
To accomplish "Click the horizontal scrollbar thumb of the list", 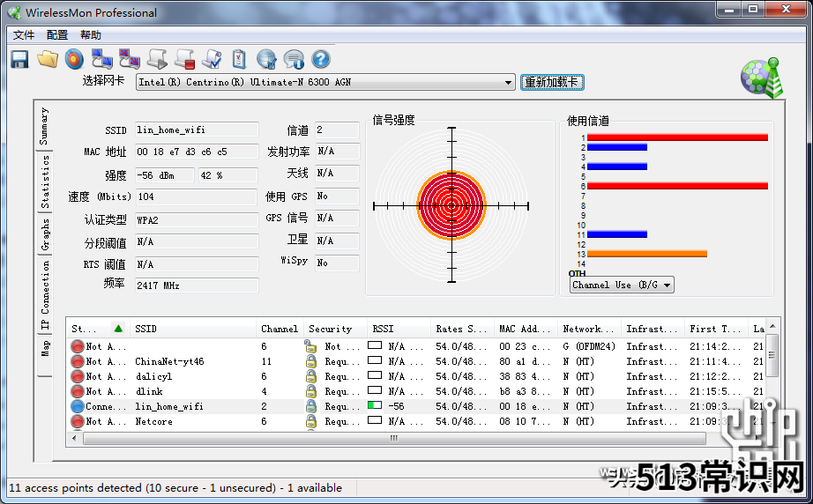I will pyautogui.click(x=394, y=438).
